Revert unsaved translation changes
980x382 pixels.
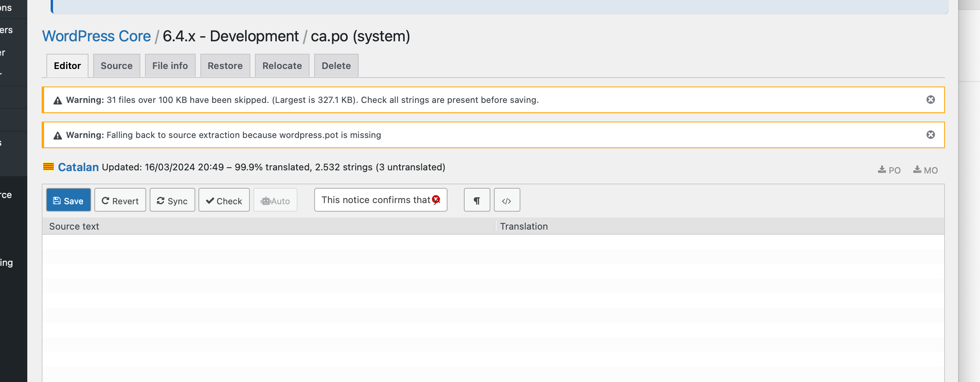120,200
